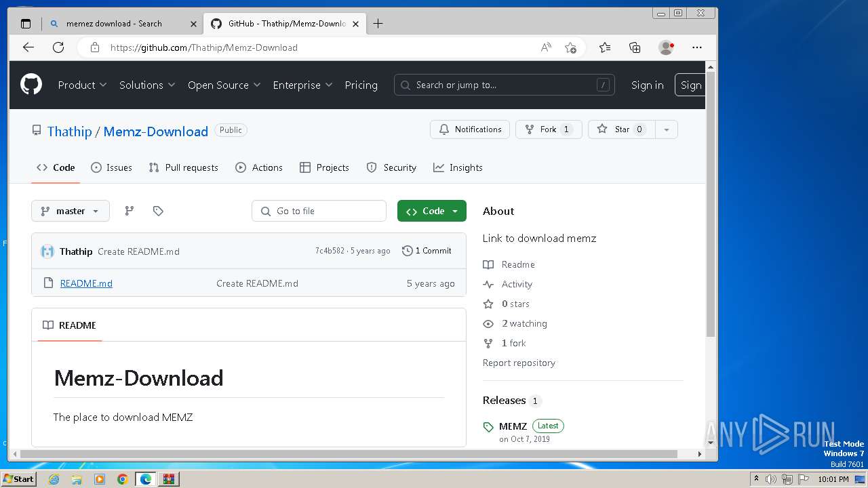
Task: Click the Sign in link
Action: [647, 85]
